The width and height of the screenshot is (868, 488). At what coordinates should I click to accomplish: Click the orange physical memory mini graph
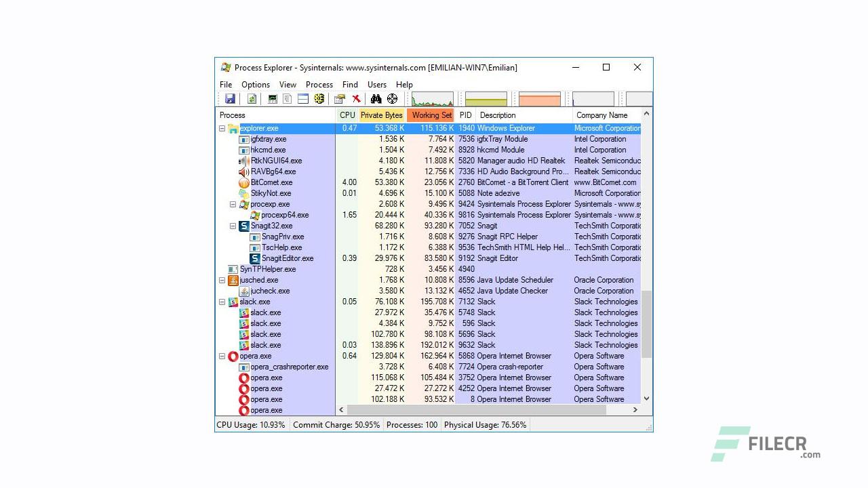point(540,99)
